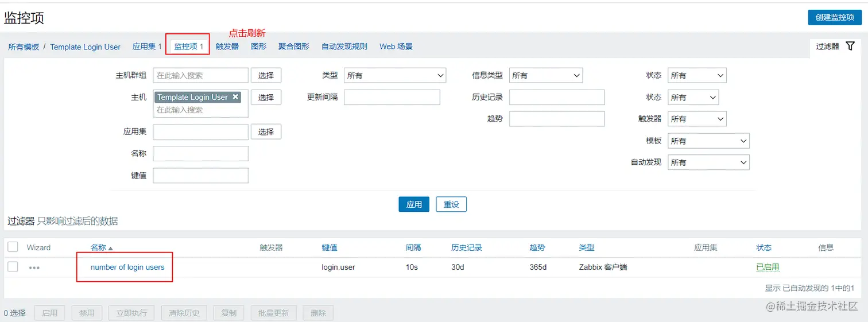Check the box for number of login users

click(13, 266)
